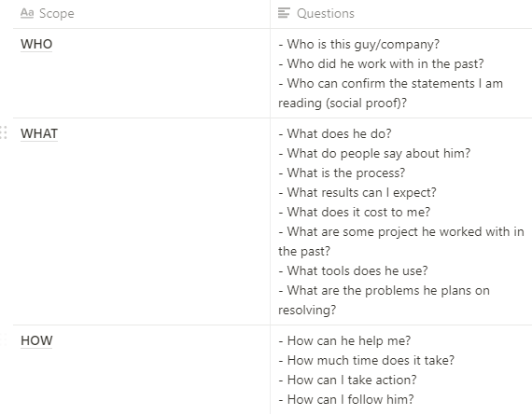This screenshot has height=415, width=532.
Task: Open the WHAT page
Action: 39,133
